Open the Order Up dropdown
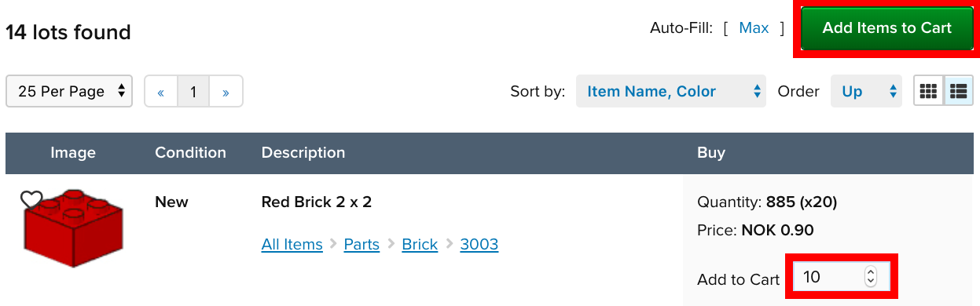 click(x=866, y=92)
